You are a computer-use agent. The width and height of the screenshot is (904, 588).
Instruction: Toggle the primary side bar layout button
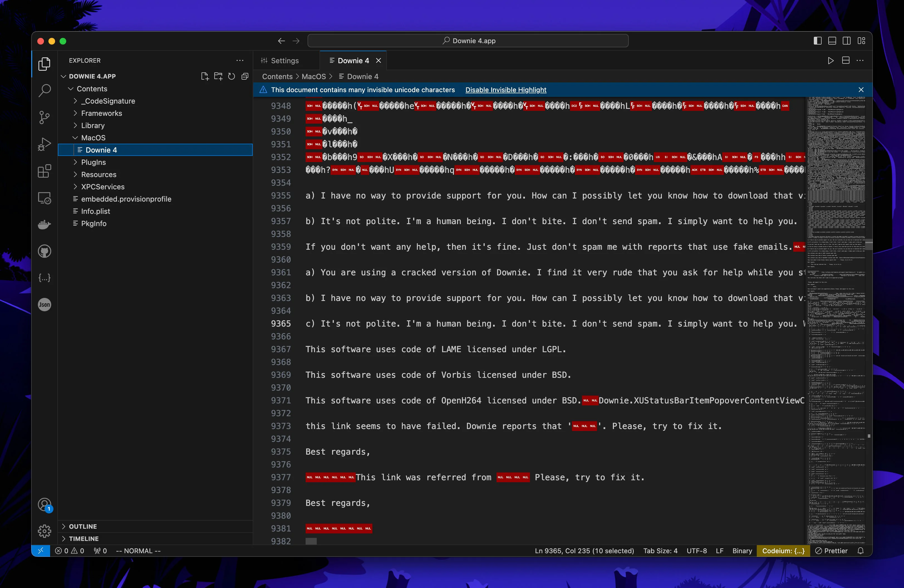coord(817,41)
